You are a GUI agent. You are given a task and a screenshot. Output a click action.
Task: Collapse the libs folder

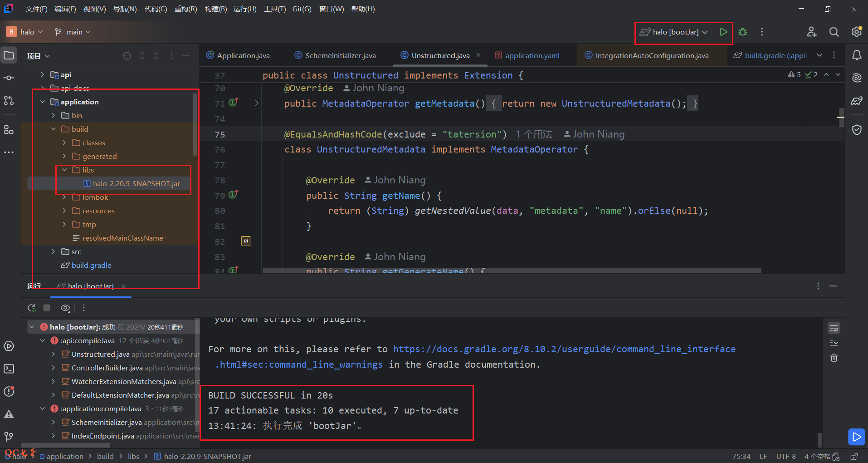[64, 170]
